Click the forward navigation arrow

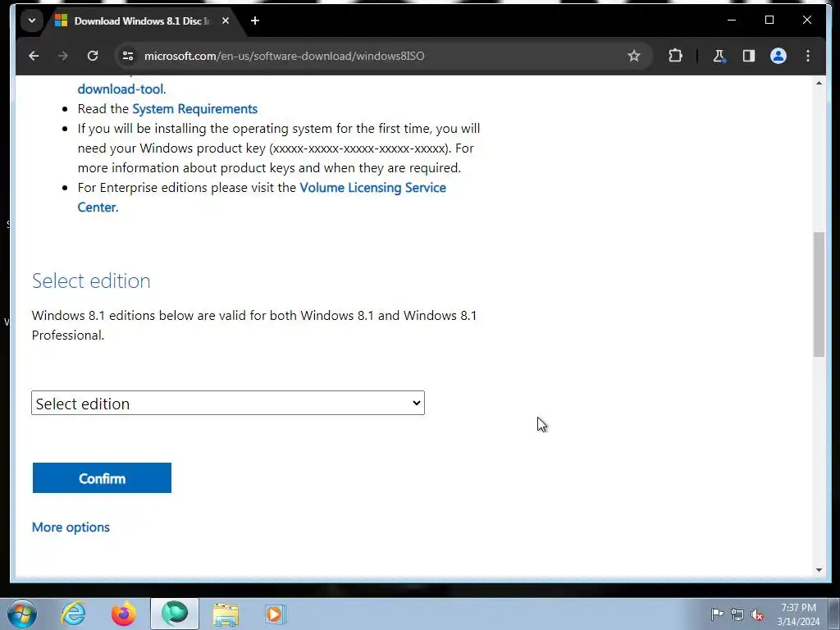(63, 56)
